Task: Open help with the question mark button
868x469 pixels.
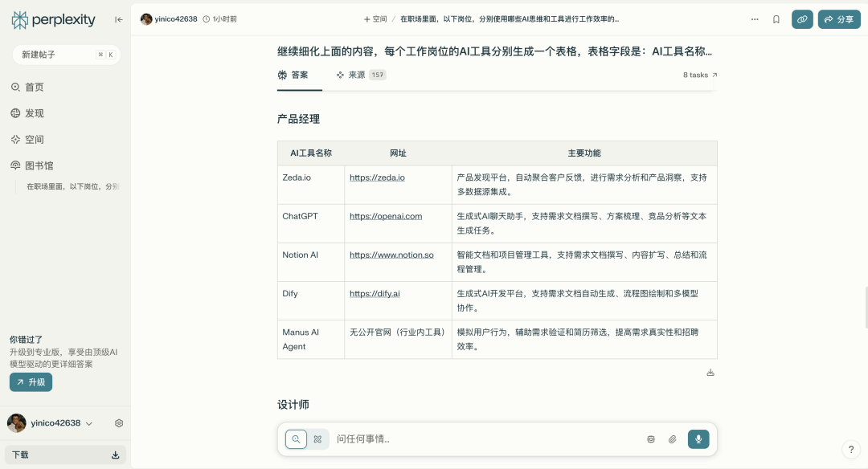Action: [851, 450]
